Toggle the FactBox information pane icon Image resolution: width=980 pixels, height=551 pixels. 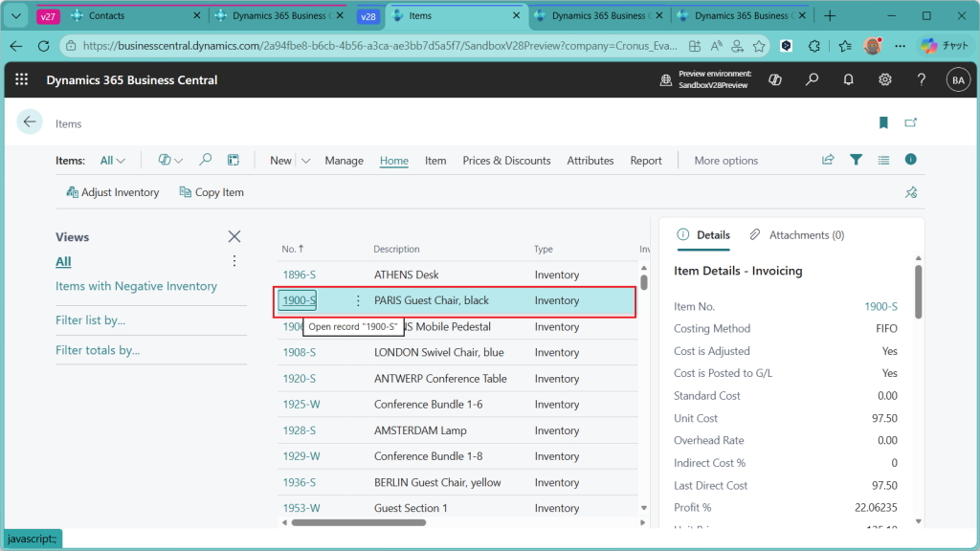pos(911,160)
